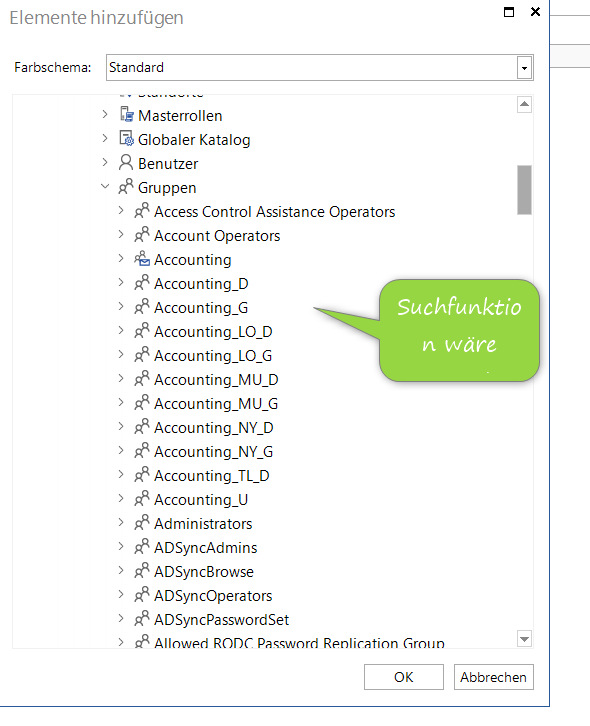Select ADSyncOperators in the tree
The image size is (590, 726).
coord(213,596)
